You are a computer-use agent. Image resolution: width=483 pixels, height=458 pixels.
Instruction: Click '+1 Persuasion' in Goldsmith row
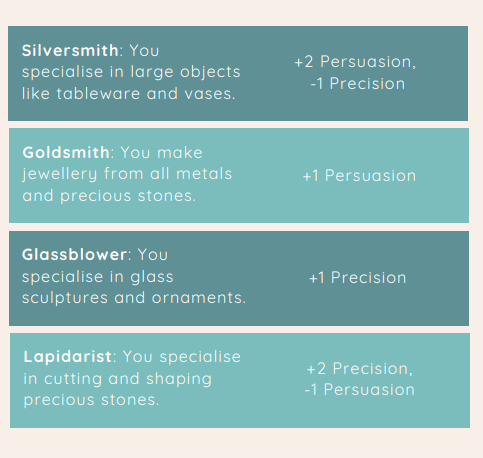click(x=359, y=176)
